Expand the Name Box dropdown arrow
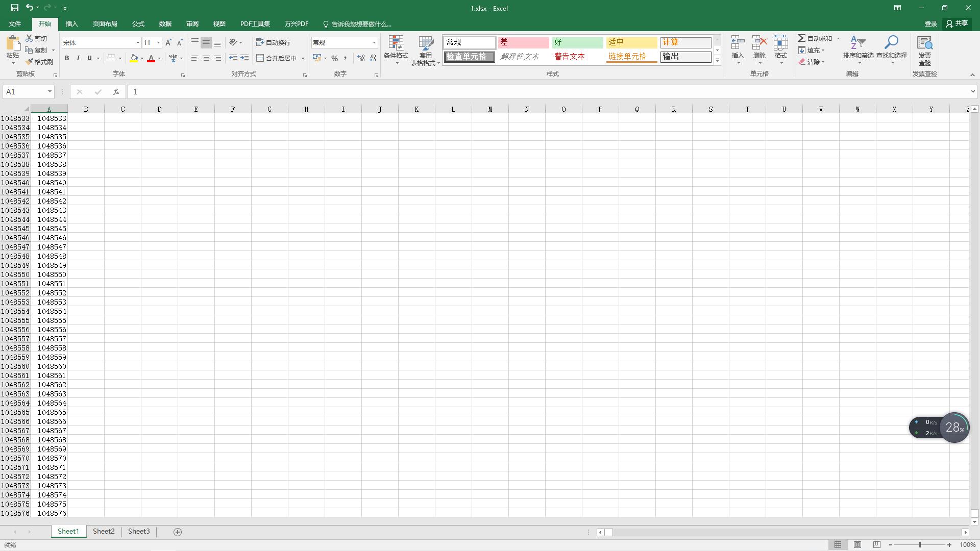980x551 pixels. point(50,92)
